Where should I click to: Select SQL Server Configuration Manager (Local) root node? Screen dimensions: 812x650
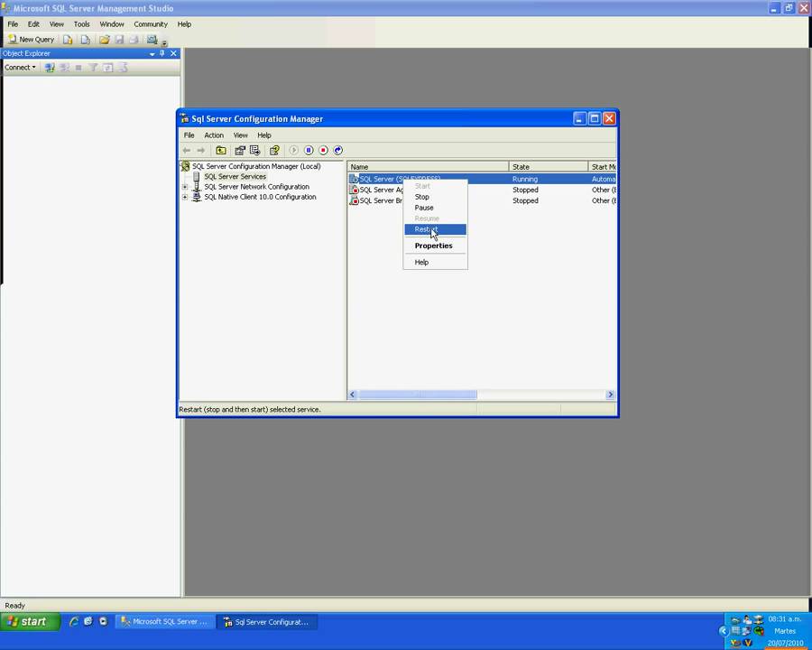point(256,166)
